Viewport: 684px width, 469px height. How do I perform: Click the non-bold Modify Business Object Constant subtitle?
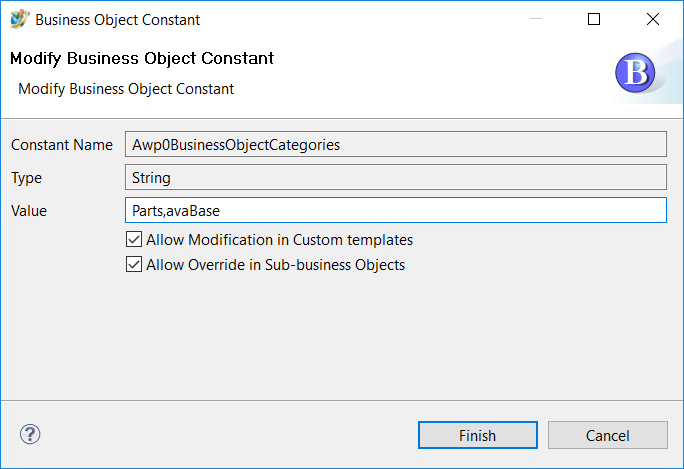(126, 89)
